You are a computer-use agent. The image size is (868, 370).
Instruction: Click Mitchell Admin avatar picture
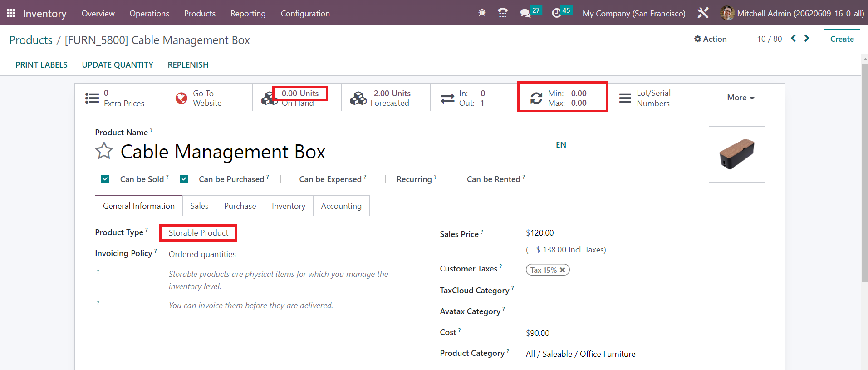727,13
